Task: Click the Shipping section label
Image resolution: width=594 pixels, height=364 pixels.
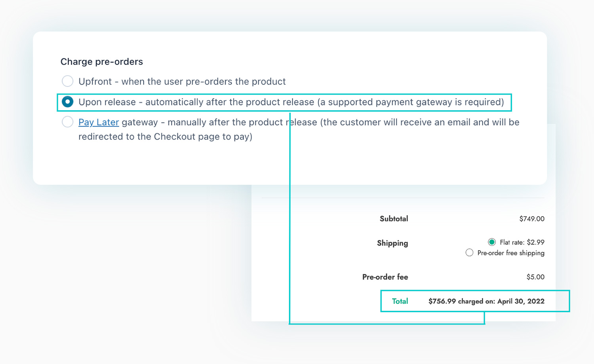Action: click(392, 243)
